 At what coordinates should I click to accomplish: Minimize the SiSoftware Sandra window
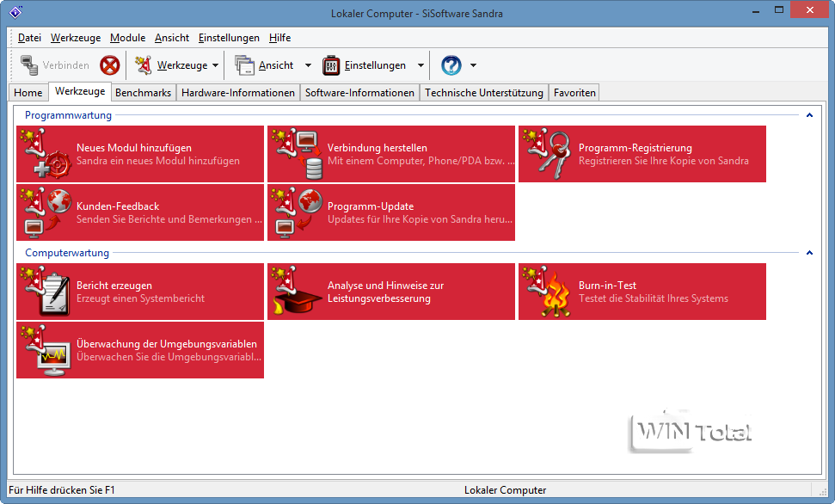tap(756, 10)
